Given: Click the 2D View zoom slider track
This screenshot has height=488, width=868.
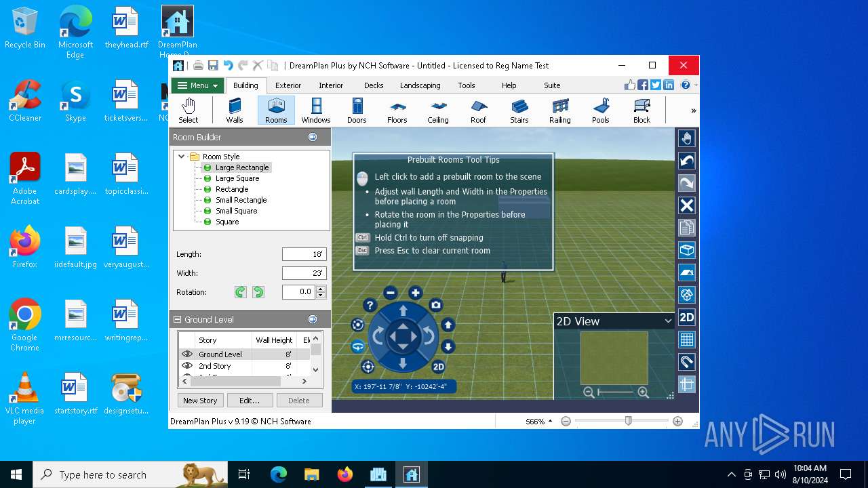Looking at the screenshot, I should (616, 392).
